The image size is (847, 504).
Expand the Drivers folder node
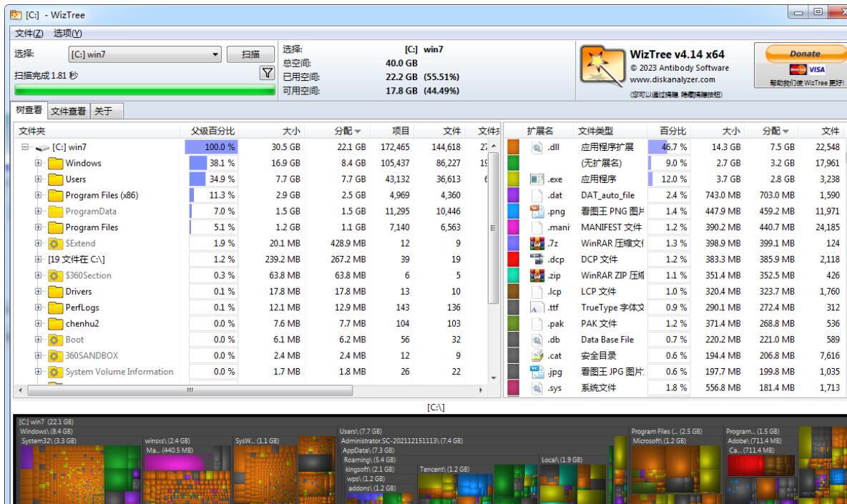pos(38,292)
